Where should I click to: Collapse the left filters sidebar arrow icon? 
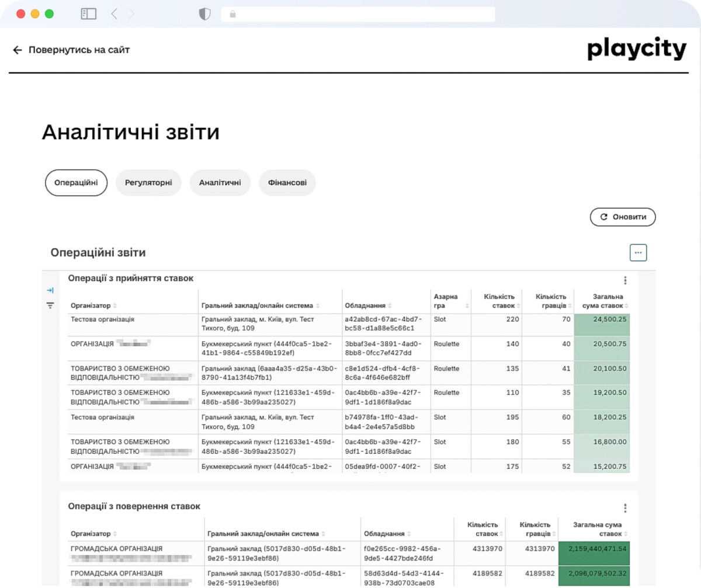50,290
